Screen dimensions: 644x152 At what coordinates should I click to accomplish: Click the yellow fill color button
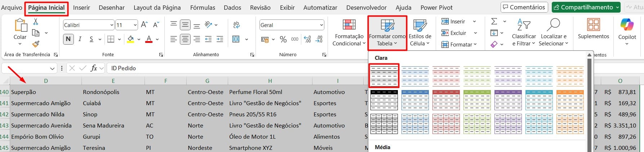[x=130, y=39]
